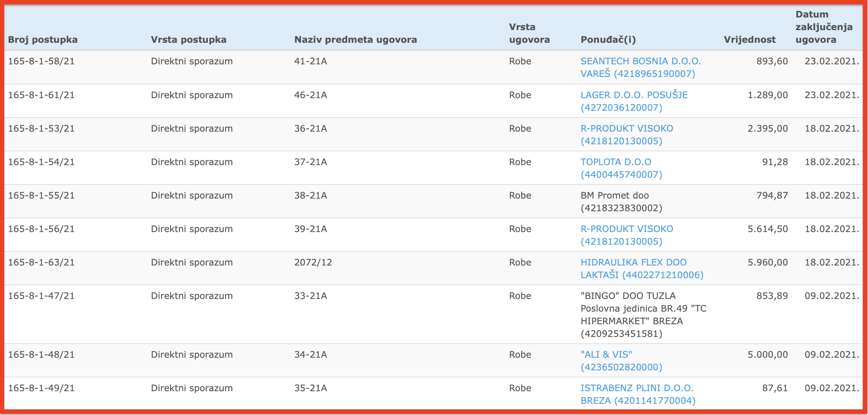The height and width of the screenshot is (415, 868).
Task: Click the Vrsta postupka column header
Action: click(188, 39)
